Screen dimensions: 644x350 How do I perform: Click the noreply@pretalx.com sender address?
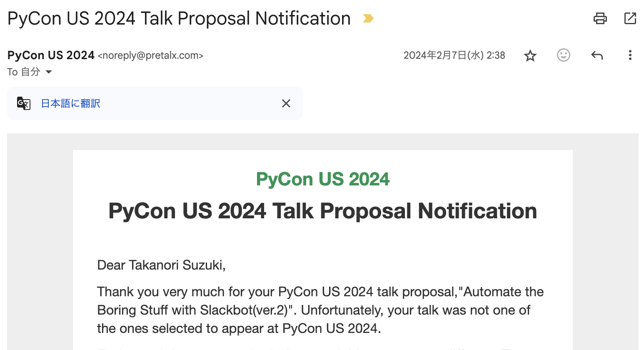click(150, 55)
